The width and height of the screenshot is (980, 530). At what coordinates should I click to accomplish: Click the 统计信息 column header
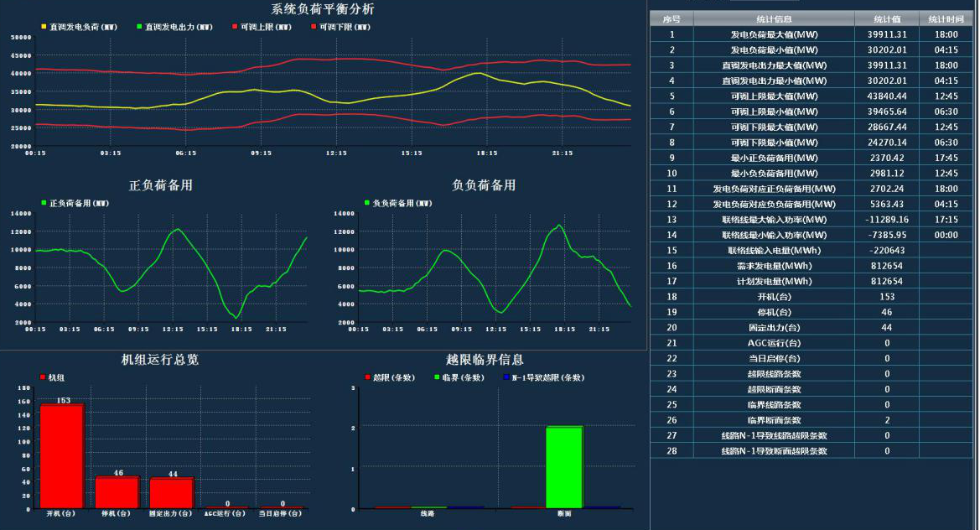tap(773, 18)
